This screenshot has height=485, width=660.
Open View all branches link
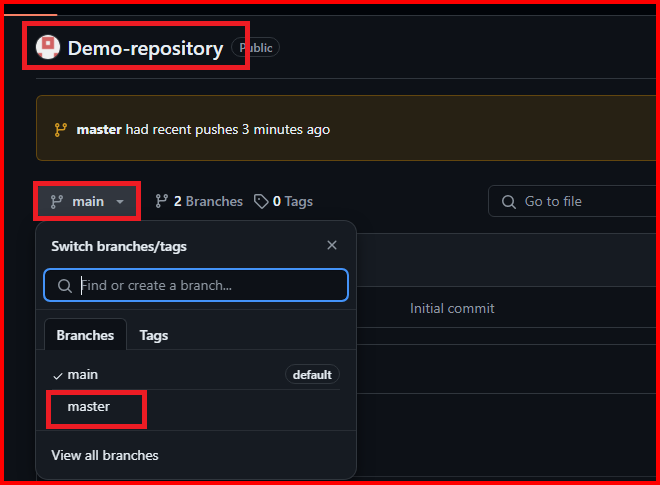pyautogui.click(x=105, y=455)
